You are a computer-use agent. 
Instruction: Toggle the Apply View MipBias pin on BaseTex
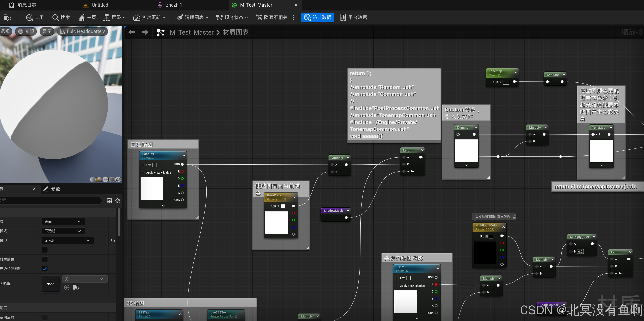click(x=143, y=173)
